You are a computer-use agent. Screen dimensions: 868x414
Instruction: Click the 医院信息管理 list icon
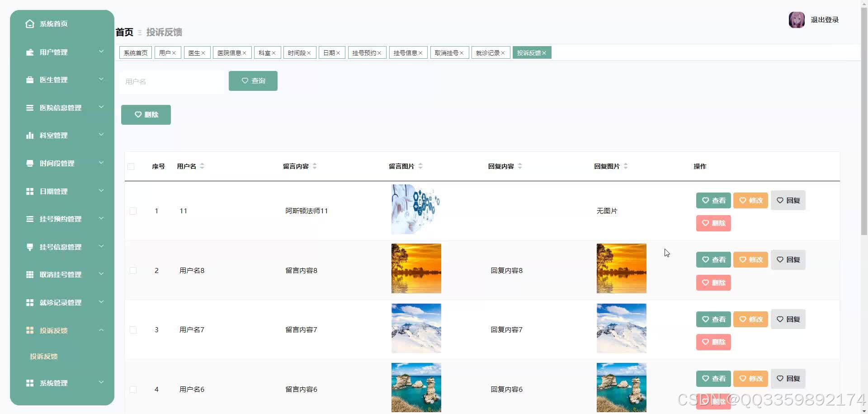click(x=30, y=108)
